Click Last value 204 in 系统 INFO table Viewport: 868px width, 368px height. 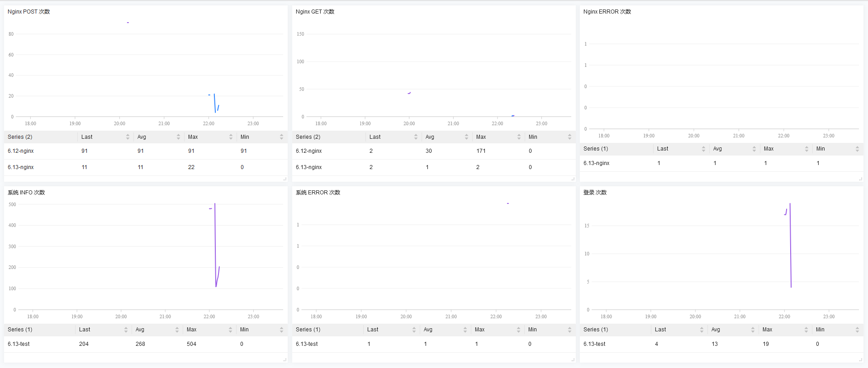[84, 344]
